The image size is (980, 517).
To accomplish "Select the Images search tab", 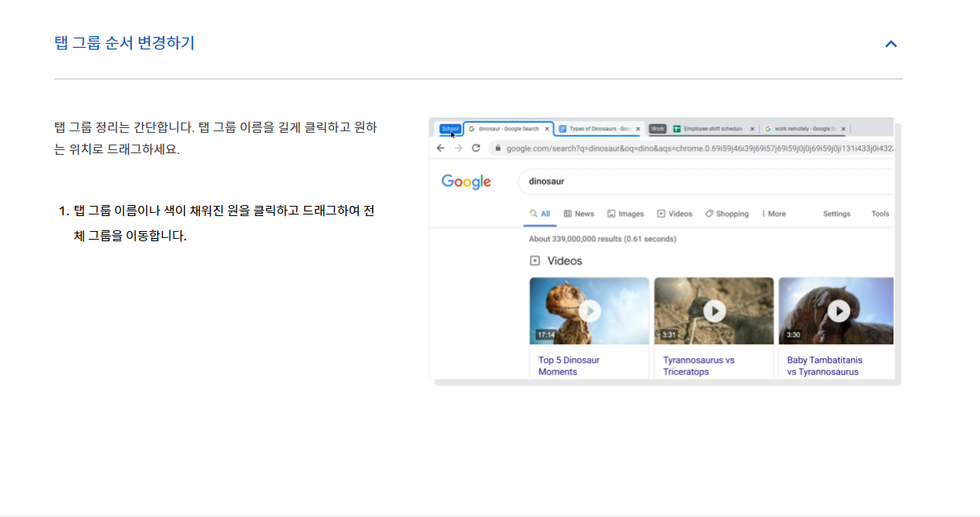I will pyautogui.click(x=626, y=214).
